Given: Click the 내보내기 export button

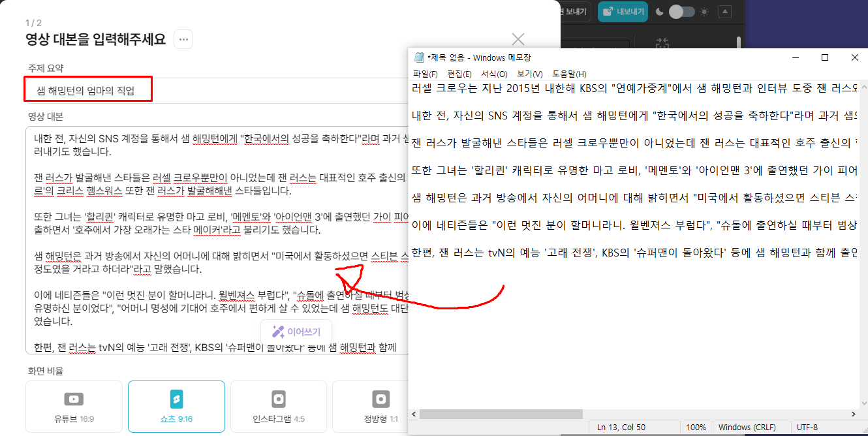Looking at the screenshot, I should pos(623,11).
